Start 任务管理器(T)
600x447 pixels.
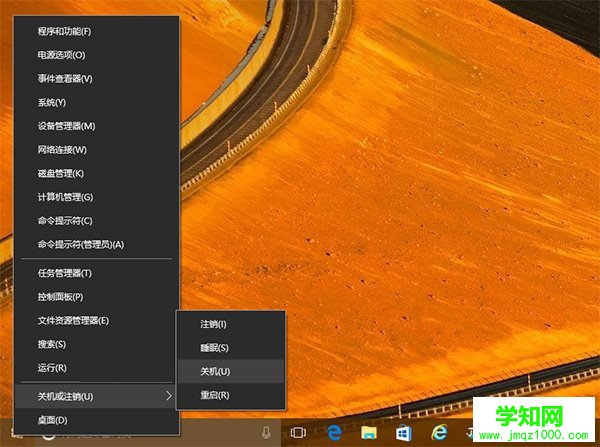click(96, 273)
